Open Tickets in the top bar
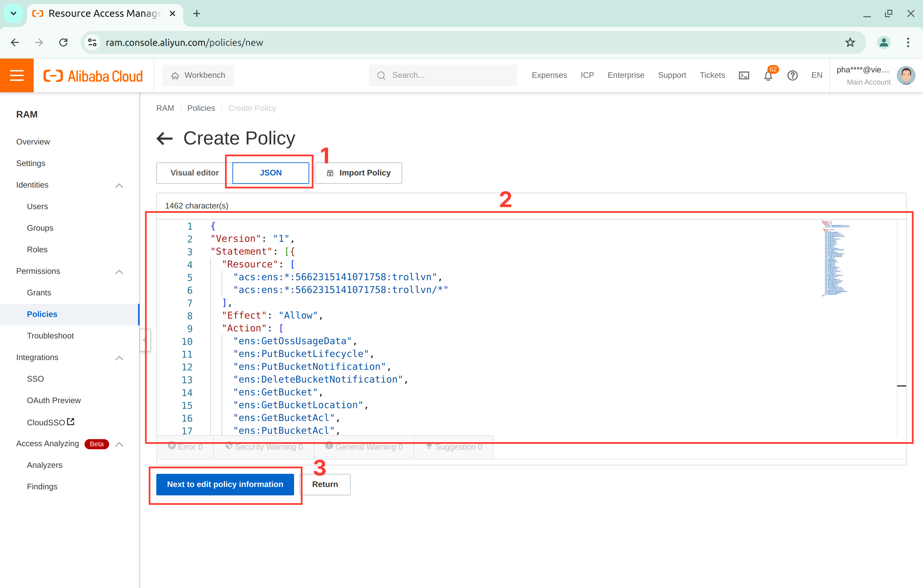 tap(712, 75)
